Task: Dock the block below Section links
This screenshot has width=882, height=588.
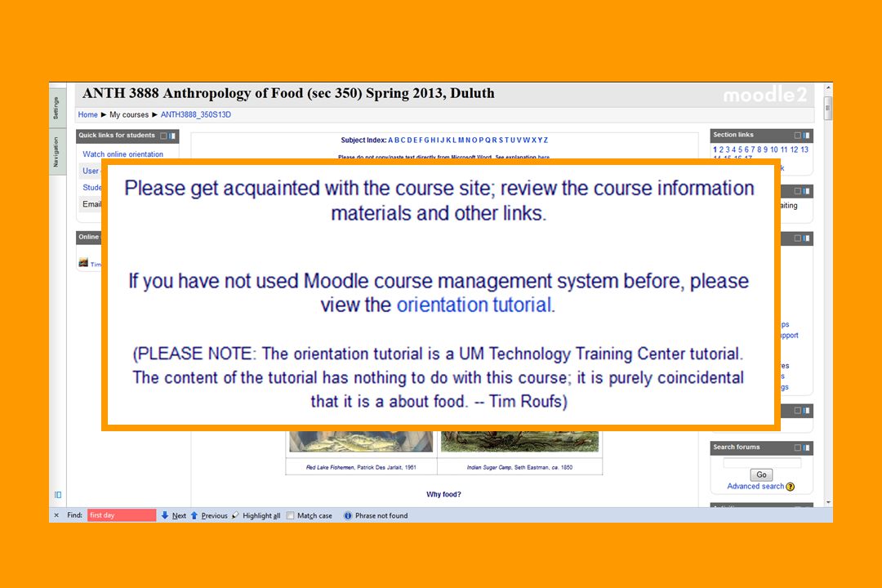Action: (x=807, y=191)
